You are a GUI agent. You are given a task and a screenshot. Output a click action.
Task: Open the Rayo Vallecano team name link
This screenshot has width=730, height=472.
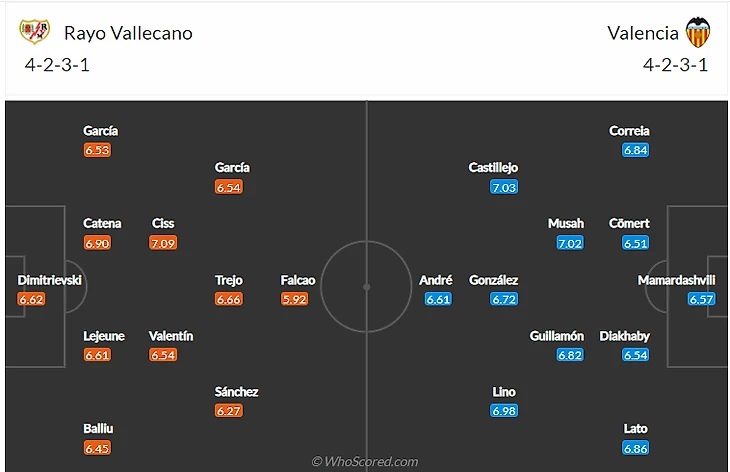[x=128, y=33]
